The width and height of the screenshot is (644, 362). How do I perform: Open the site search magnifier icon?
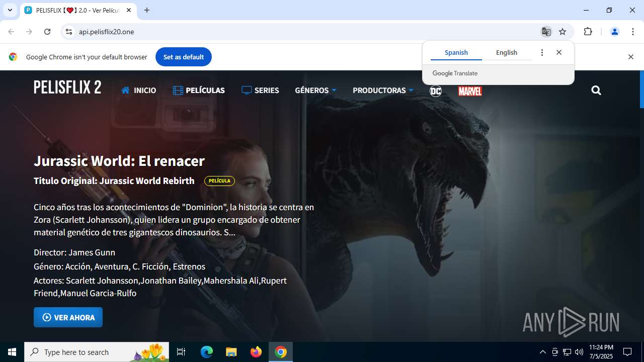click(x=596, y=90)
